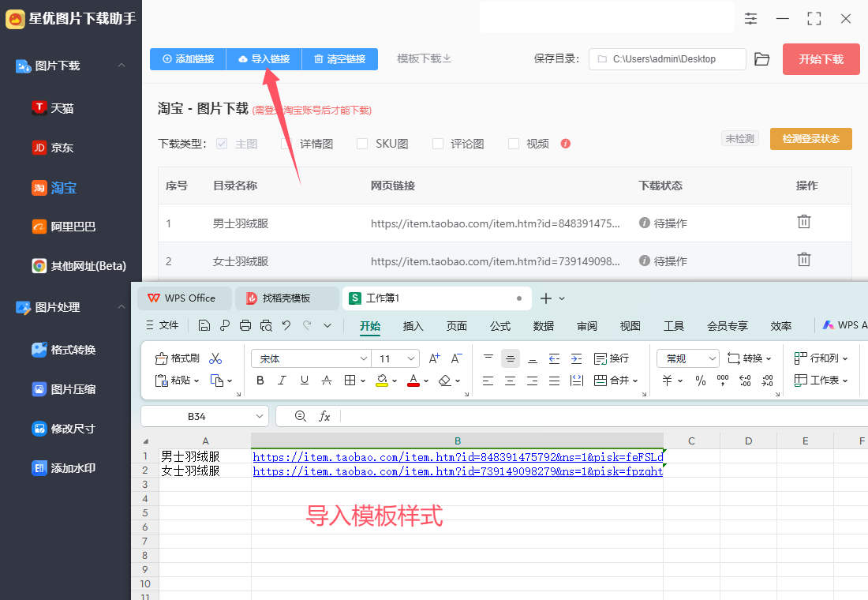Expand the B34 name box dropdown
Viewport: 868px width, 600px height.
point(259,417)
